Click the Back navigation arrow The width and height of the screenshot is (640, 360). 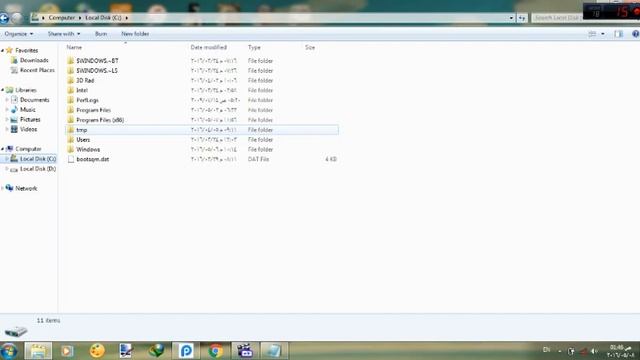pos(4,18)
